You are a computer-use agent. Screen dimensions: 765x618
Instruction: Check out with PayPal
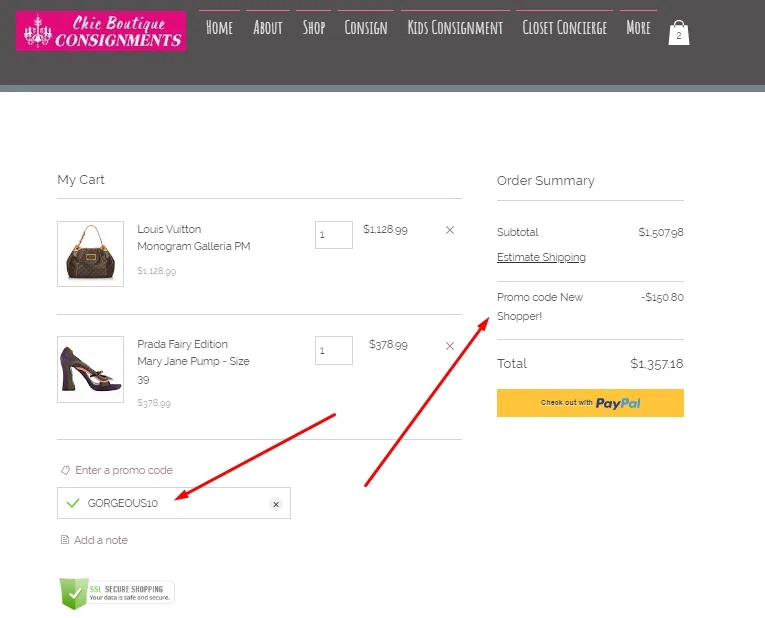(x=590, y=403)
